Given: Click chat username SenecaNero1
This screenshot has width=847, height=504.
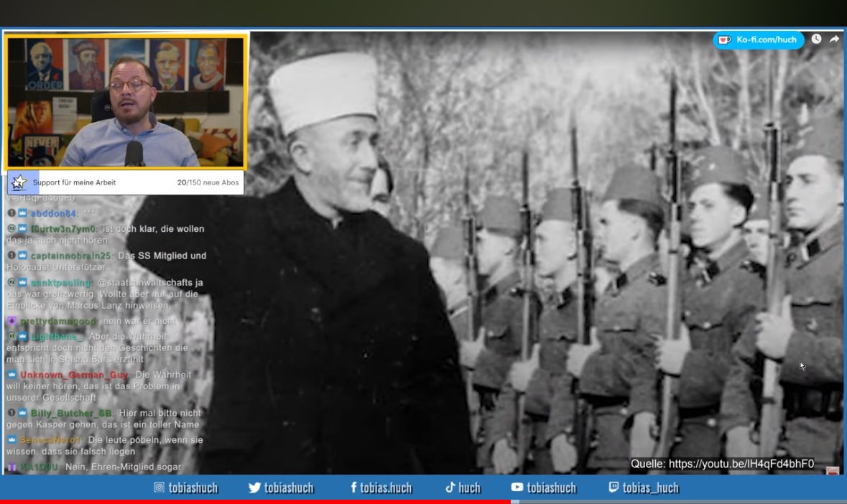Looking at the screenshot, I should (50, 440).
